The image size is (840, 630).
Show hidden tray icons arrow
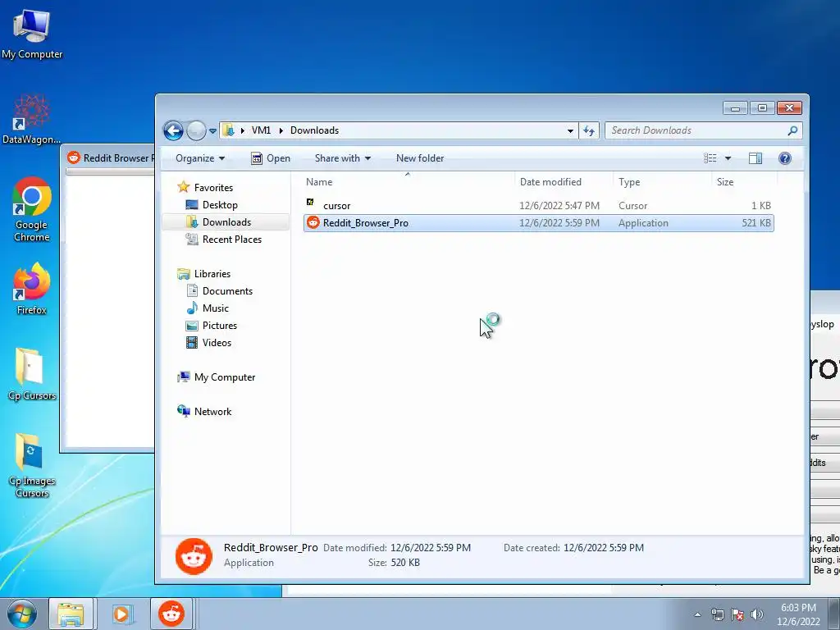pyautogui.click(x=697, y=614)
